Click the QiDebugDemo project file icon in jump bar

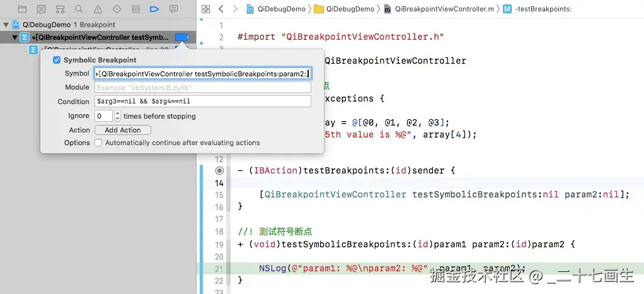point(250,9)
